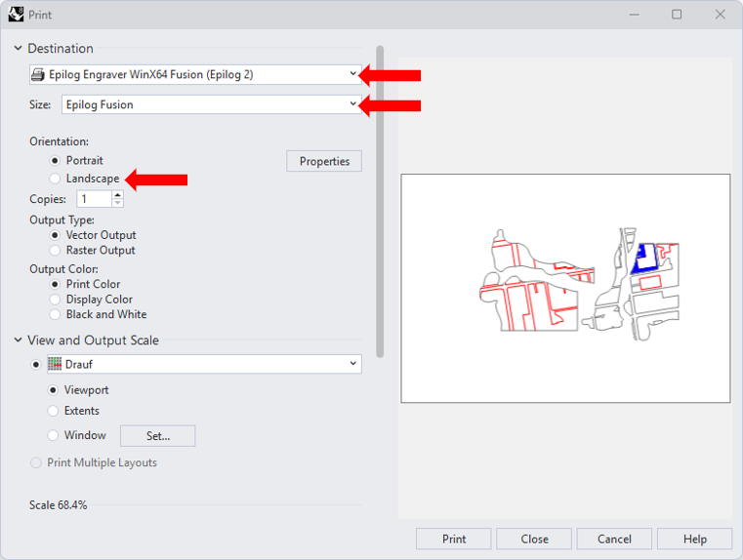Open the Epilog Engraver printer dropdown
743x560 pixels.
pos(195,74)
